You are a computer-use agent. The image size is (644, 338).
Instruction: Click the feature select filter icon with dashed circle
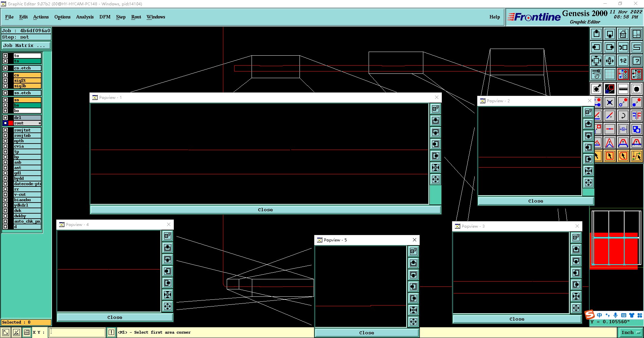tap(637, 89)
